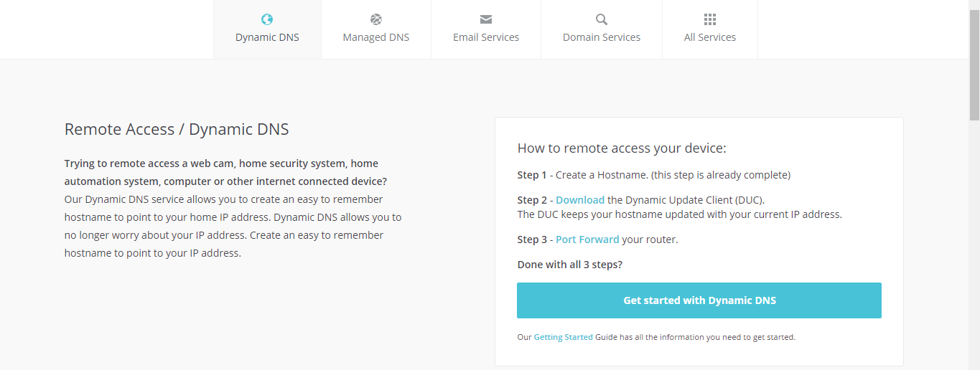Open the Getting Started guide link

coord(564,337)
